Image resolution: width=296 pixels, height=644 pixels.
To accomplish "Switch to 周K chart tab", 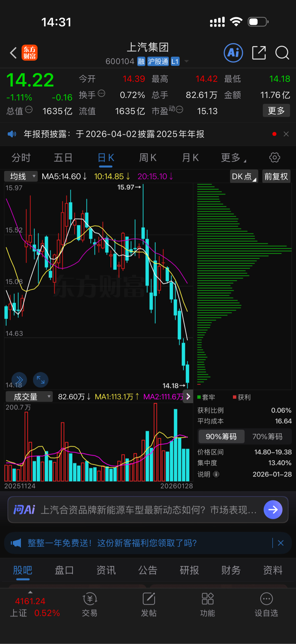I will (148, 157).
